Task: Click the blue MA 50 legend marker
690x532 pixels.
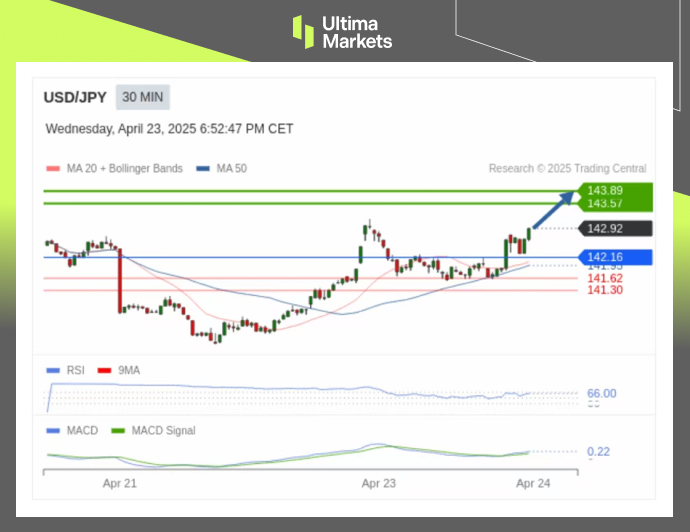Action: [x=204, y=169]
